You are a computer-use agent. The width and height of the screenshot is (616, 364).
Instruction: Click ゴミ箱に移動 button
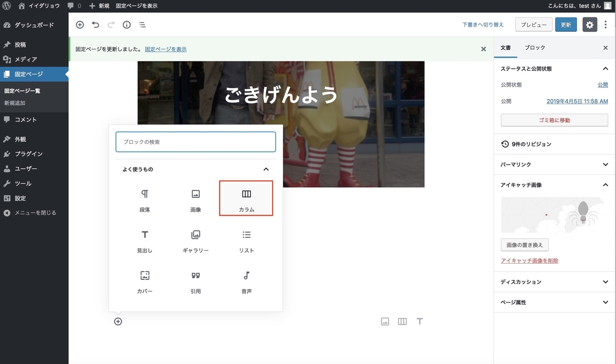(554, 120)
